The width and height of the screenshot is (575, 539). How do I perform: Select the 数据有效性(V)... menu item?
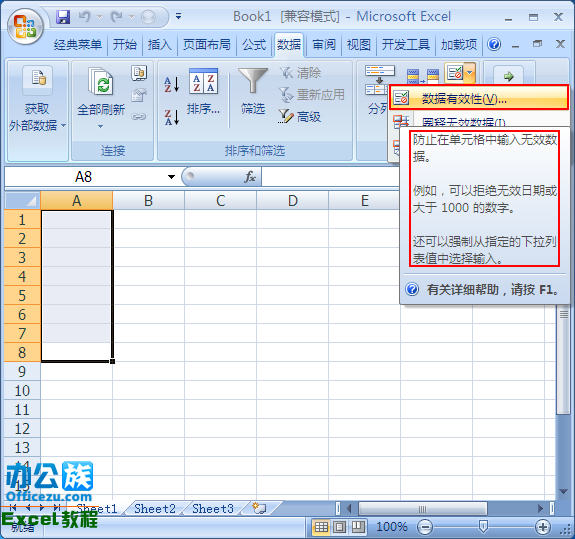479,98
